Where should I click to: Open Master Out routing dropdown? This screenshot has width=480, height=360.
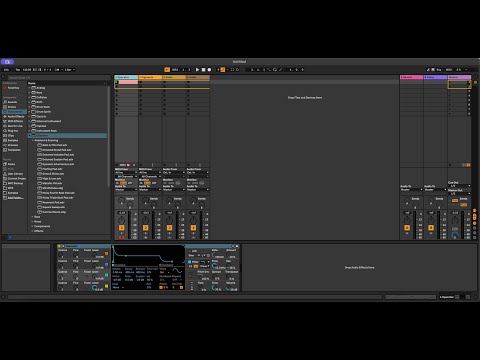(459, 194)
